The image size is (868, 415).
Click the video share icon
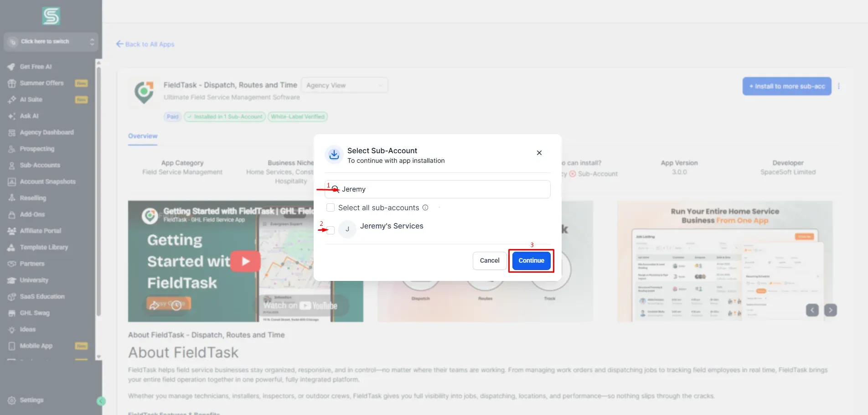[155, 305]
